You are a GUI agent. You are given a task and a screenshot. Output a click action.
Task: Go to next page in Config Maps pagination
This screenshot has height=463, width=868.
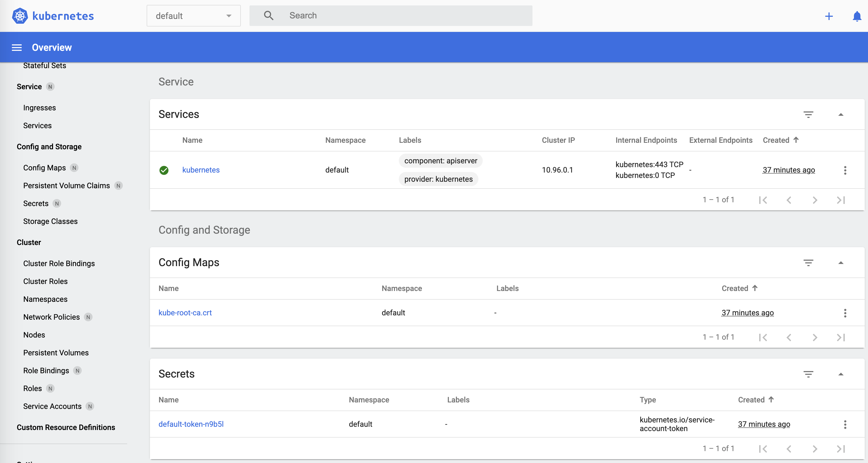815,338
